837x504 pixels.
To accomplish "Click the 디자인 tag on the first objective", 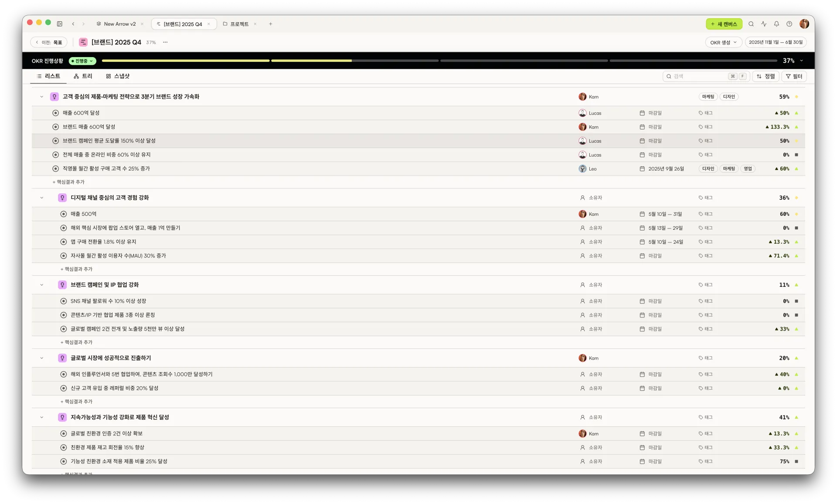I will click(x=729, y=97).
